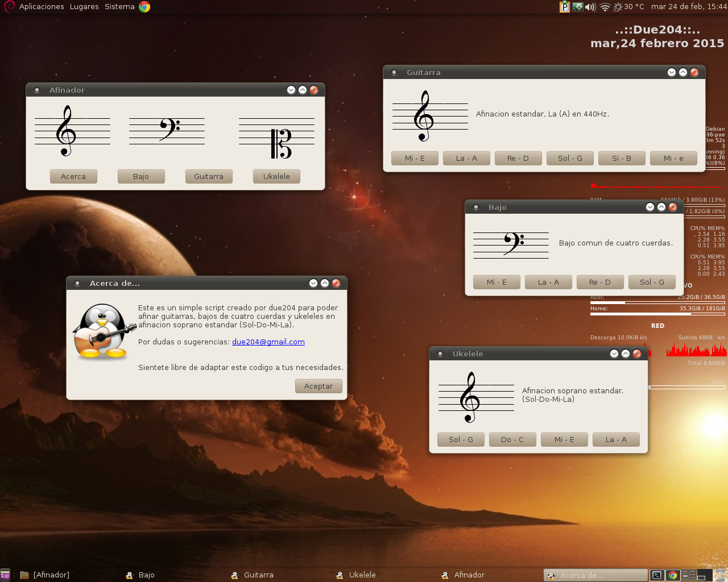Click the treble clef in Guitarra window

[x=430, y=117]
